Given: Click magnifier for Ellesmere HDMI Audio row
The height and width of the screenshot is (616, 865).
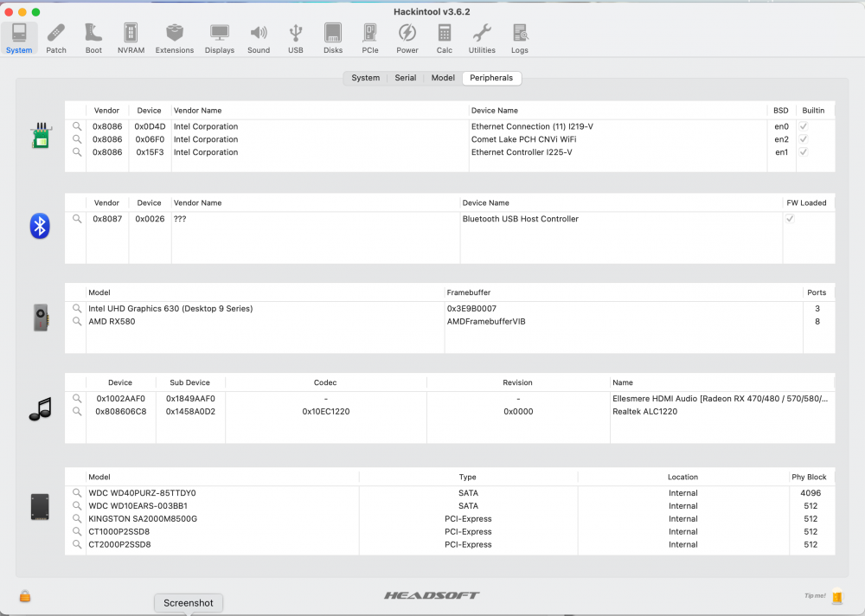Looking at the screenshot, I should [x=77, y=399].
